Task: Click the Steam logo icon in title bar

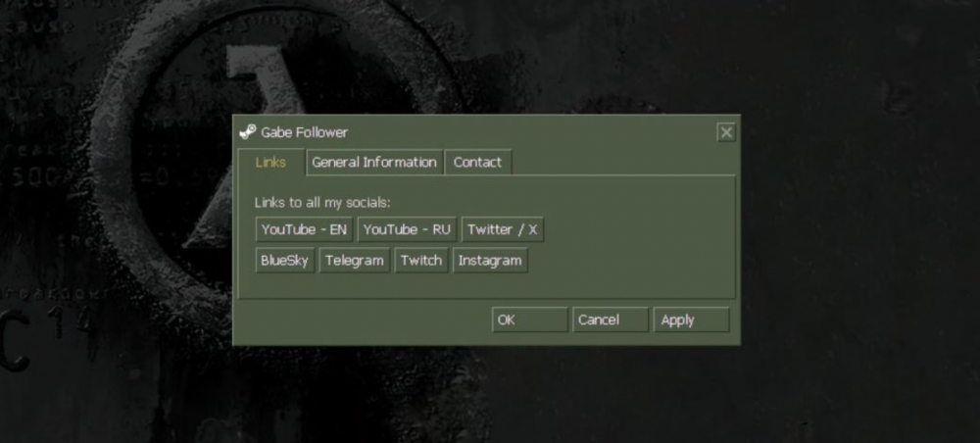Action: point(248,132)
